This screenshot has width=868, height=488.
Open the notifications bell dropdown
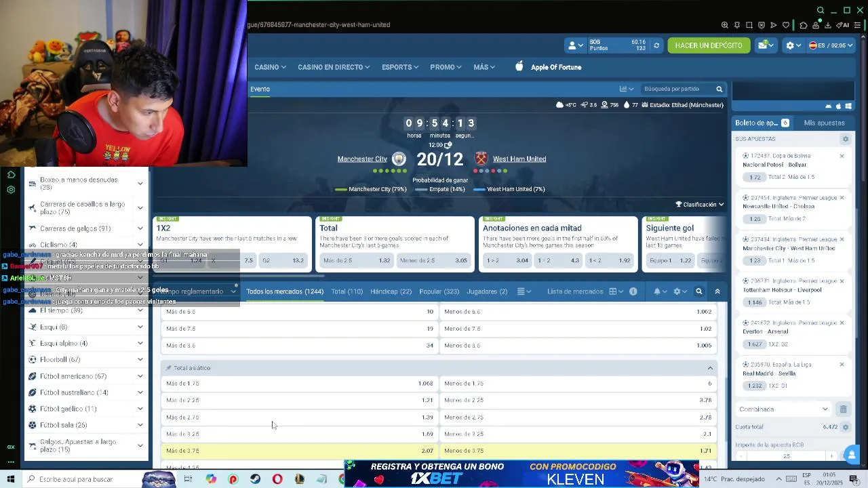click(x=660, y=291)
